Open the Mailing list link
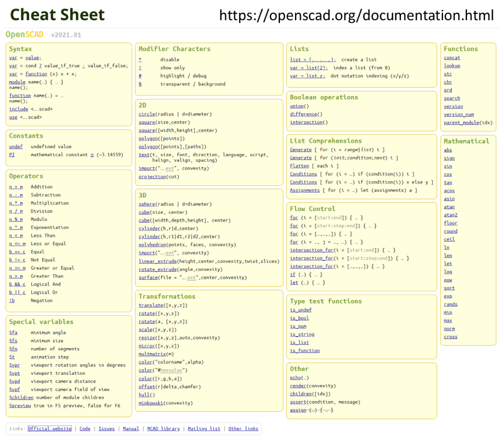The image size is (504, 437). click(204, 429)
